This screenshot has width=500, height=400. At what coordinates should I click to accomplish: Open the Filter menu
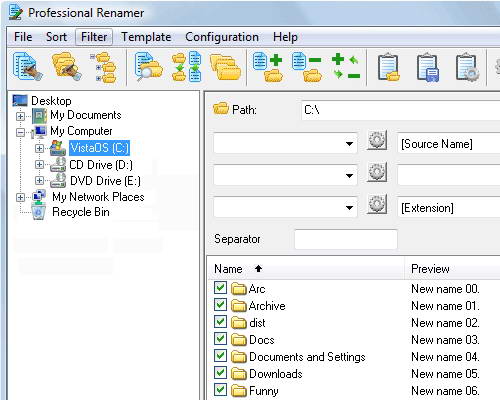pyautogui.click(x=94, y=37)
